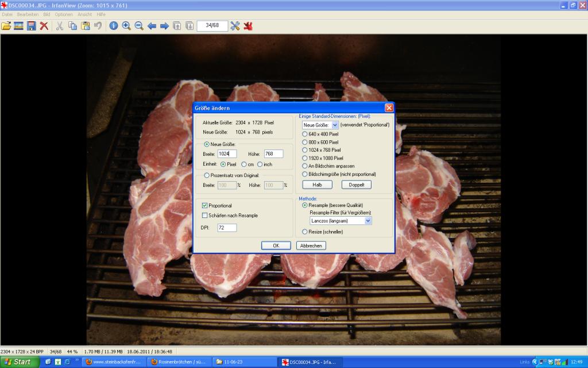The height and width of the screenshot is (368, 588).
Task: Click the Save floppy disk icon
Action: coord(31,26)
